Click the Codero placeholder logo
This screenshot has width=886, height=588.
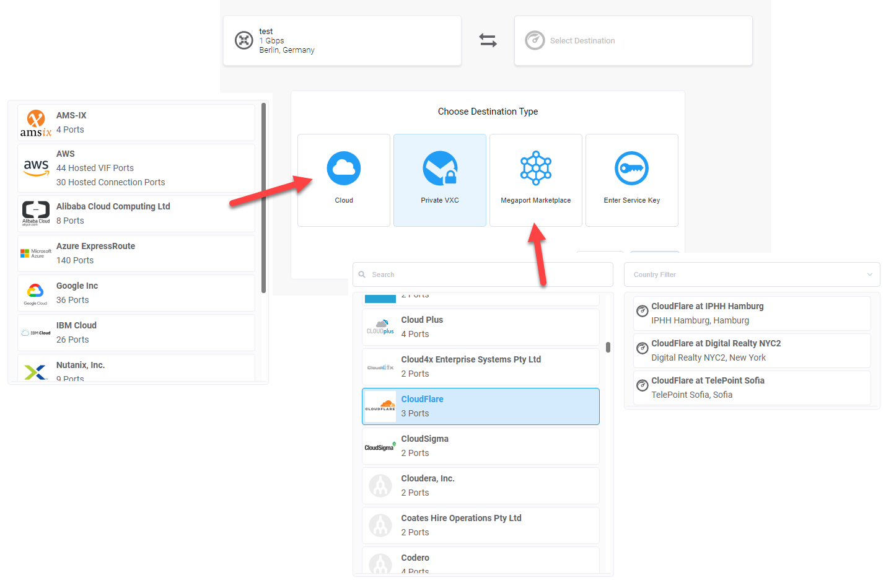pyautogui.click(x=380, y=563)
